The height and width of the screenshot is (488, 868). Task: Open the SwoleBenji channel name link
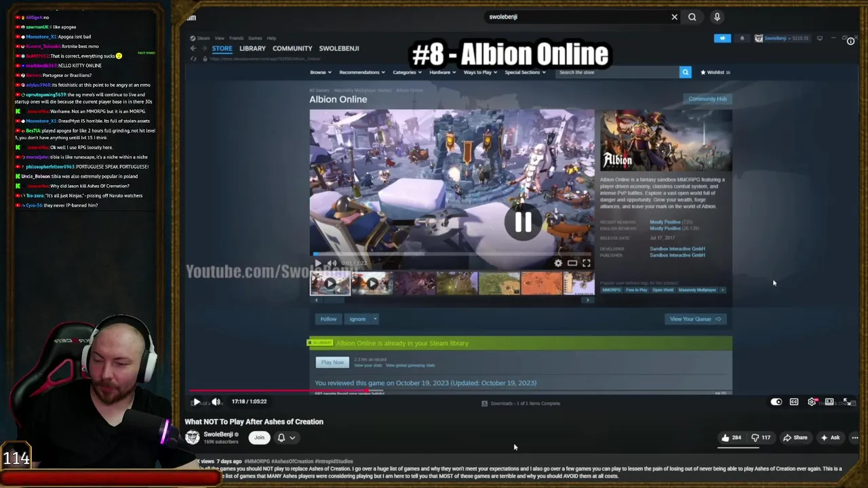point(219,434)
